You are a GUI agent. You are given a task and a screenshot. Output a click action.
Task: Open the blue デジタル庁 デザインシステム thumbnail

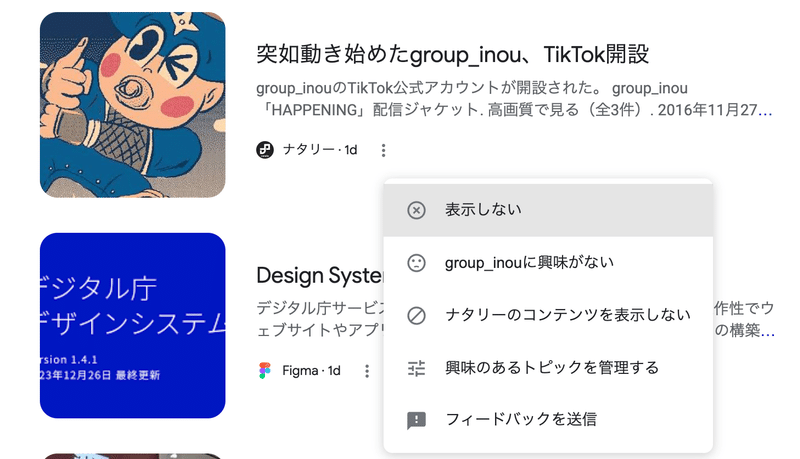point(133,325)
